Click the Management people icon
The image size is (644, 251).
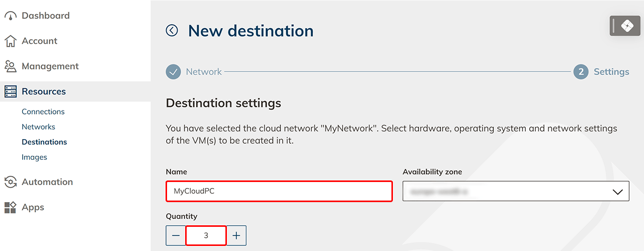pos(11,67)
